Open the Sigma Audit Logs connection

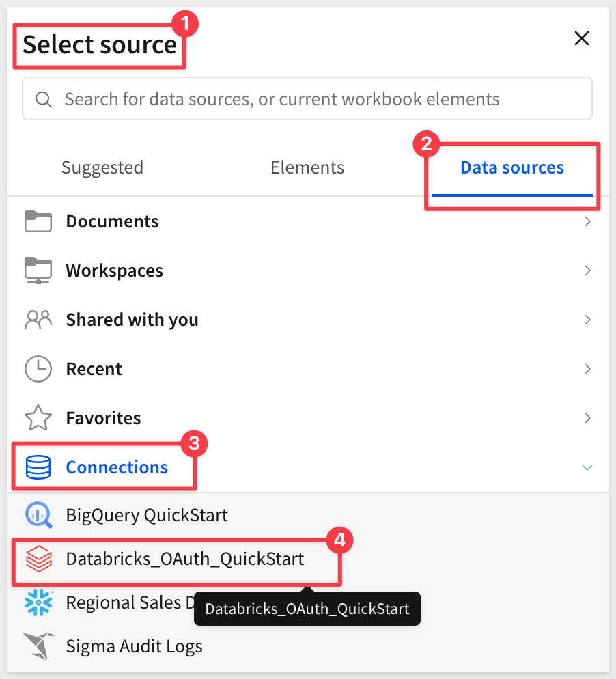coord(134,646)
